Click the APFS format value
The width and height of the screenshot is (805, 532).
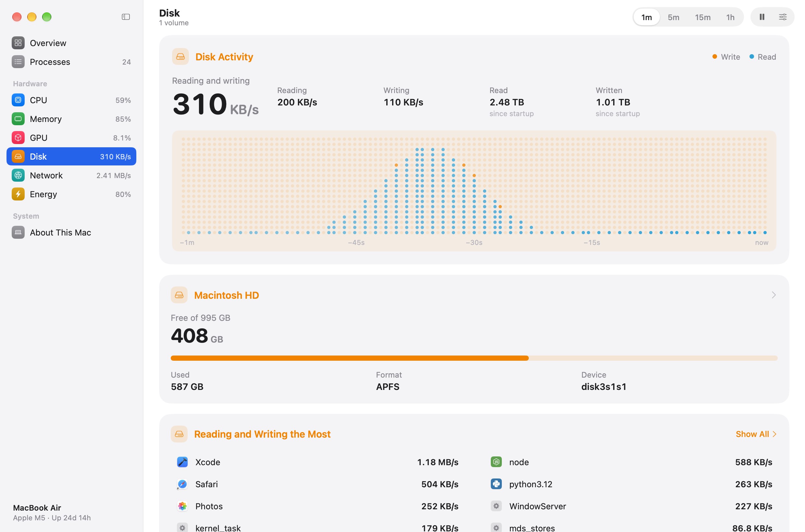coord(387,386)
